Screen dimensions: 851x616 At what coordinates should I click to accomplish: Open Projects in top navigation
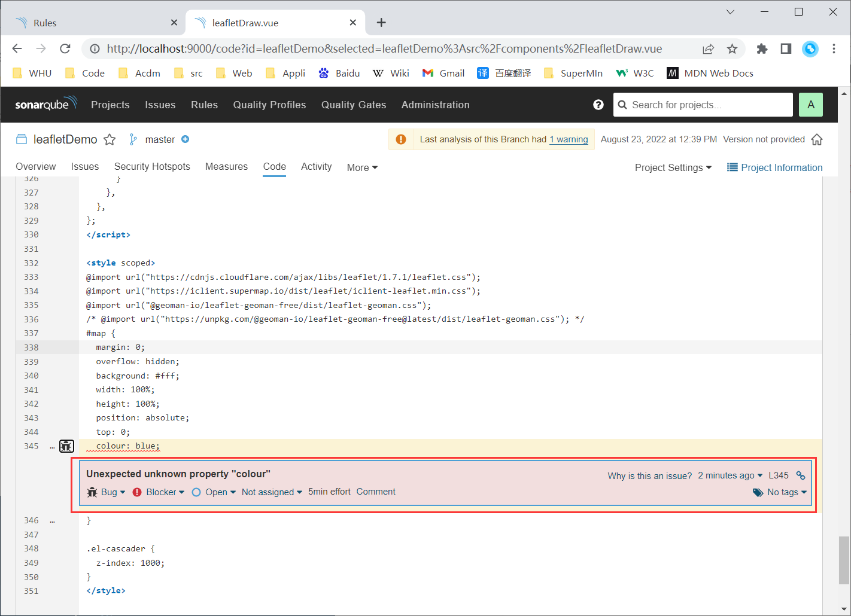pyautogui.click(x=110, y=105)
